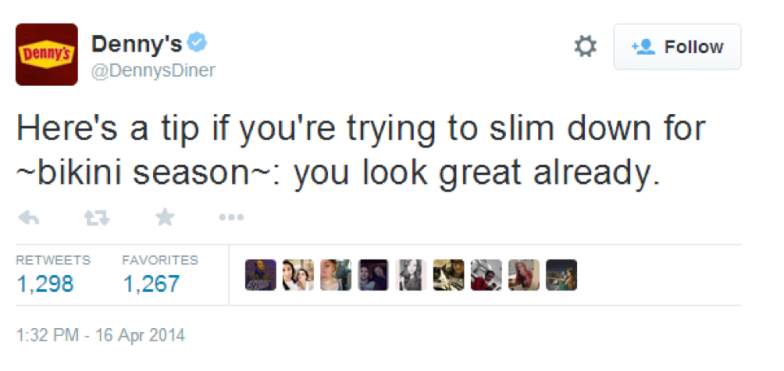Open the first purple user avatar
The height and width of the screenshot is (371, 784).
click(x=260, y=274)
